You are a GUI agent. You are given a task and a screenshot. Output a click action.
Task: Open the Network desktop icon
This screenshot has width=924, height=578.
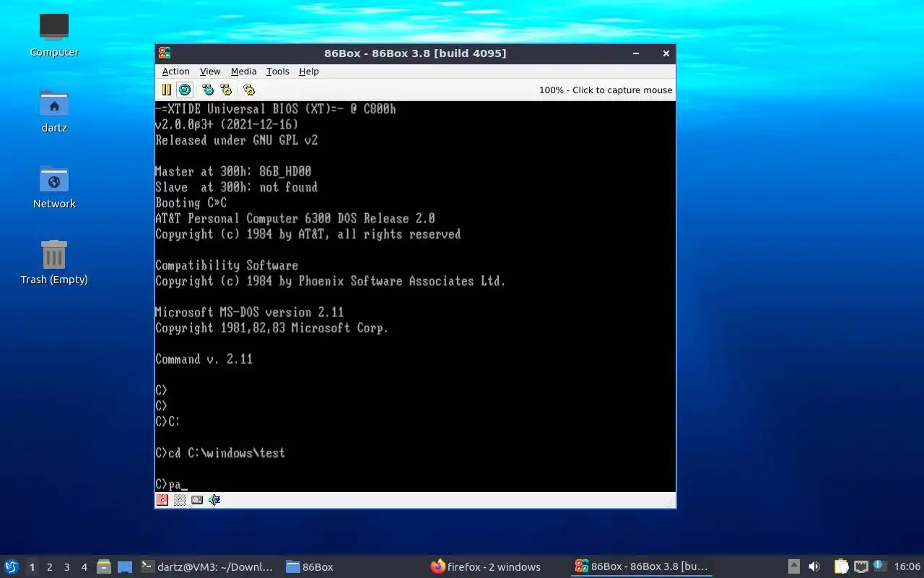click(54, 186)
